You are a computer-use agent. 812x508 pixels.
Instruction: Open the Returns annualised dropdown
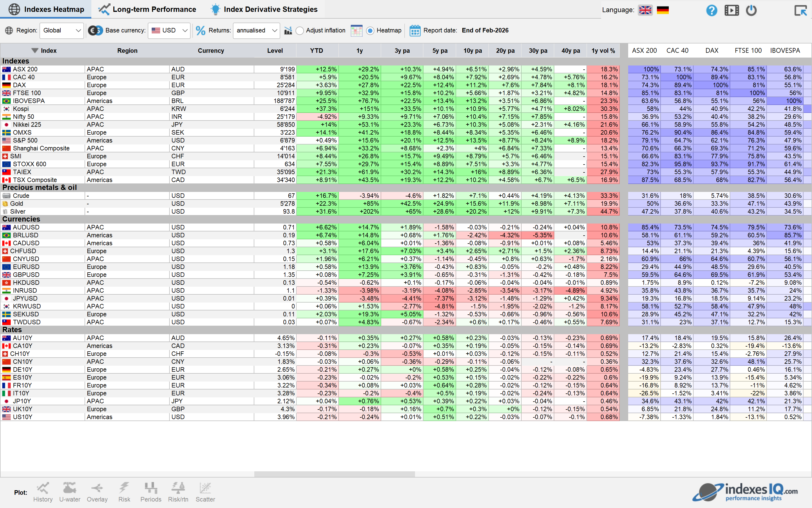pyautogui.click(x=257, y=30)
